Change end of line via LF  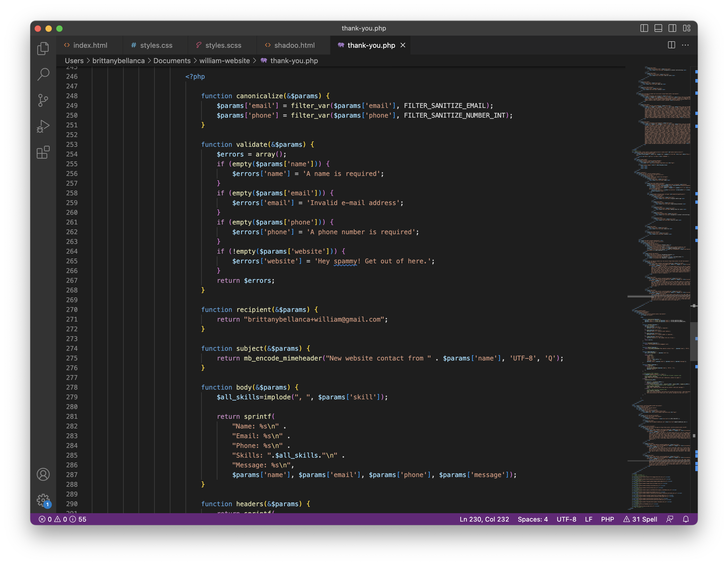[588, 519]
